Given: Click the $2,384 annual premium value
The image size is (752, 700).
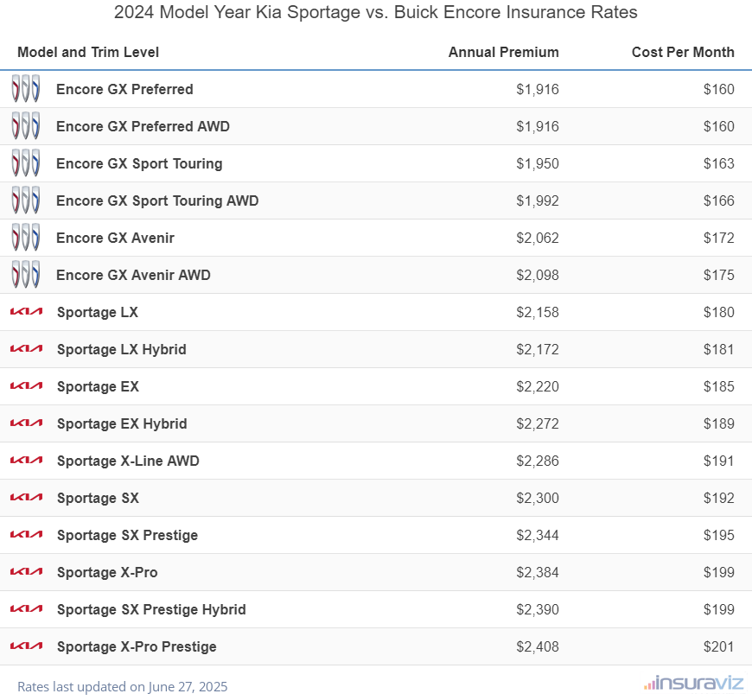Looking at the screenshot, I should pyautogui.click(x=538, y=572).
